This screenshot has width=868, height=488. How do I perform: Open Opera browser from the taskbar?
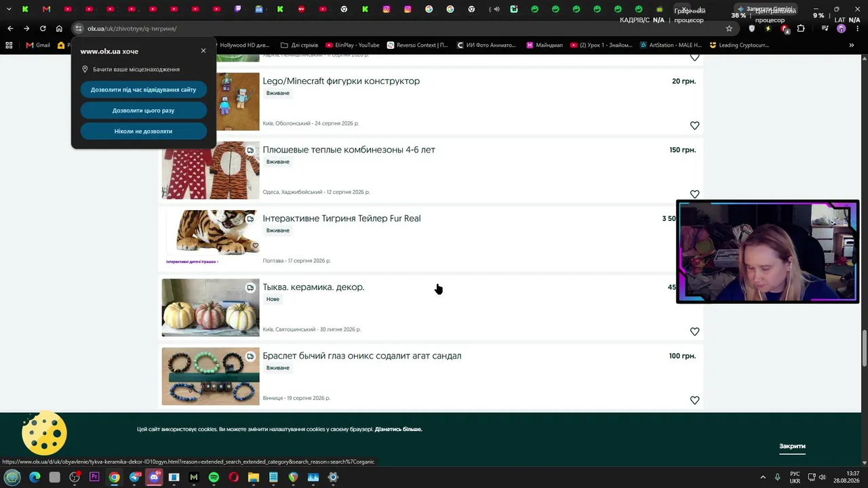(234, 477)
